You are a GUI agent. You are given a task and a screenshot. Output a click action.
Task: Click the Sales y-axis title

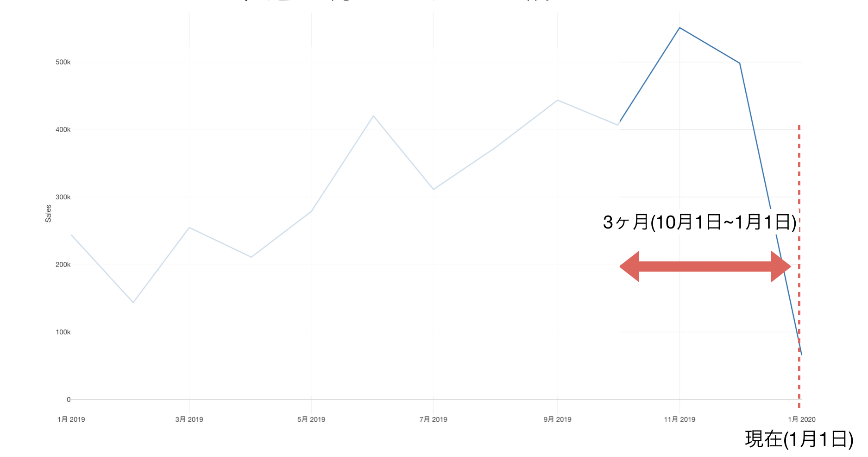point(48,214)
